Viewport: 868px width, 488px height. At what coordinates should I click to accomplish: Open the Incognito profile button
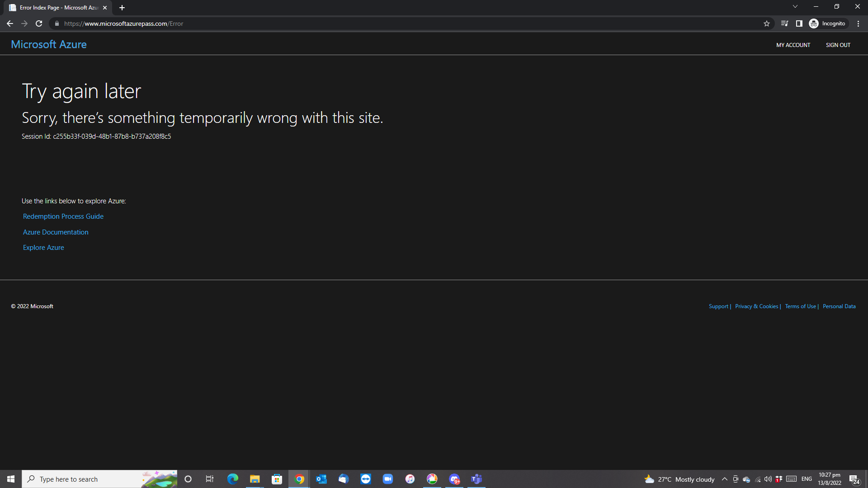pos(828,23)
